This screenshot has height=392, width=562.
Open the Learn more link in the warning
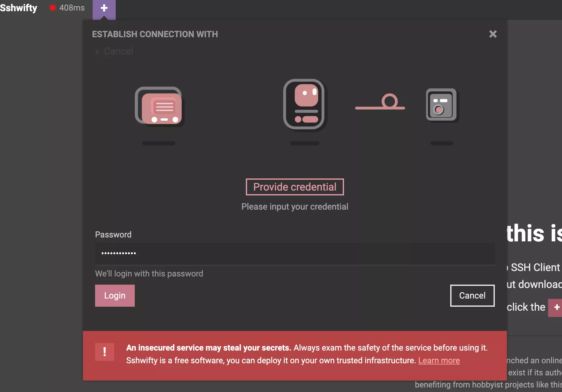(x=439, y=361)
